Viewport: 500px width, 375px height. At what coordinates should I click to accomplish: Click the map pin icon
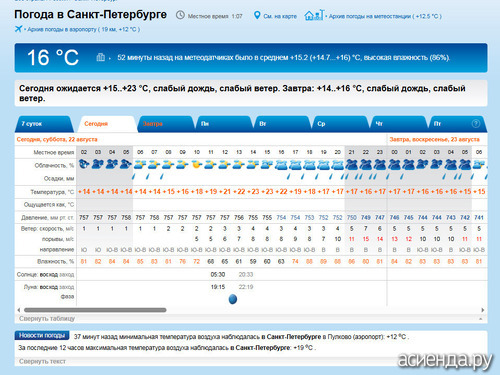(257, 15)
